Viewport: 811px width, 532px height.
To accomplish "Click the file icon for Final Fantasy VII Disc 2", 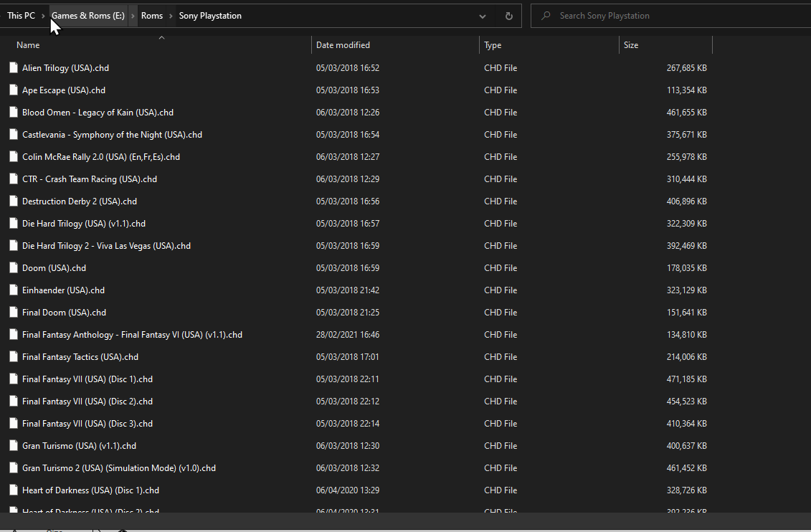I will pyautogui.click(x=14, y=402).
